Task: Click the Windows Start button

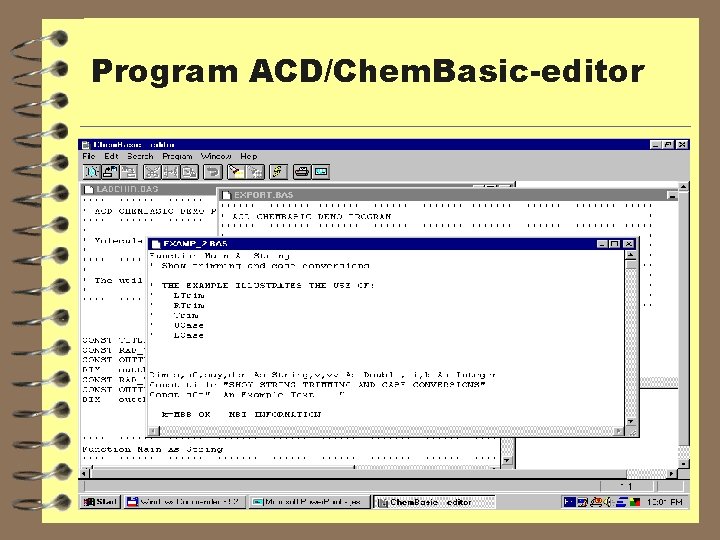Action: tap(100, 502)
